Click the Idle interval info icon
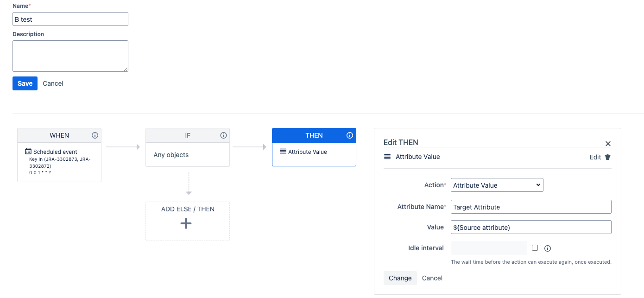The height and width of the screenshot is (298, 644). pyautogui.click(x=547, y=248)
